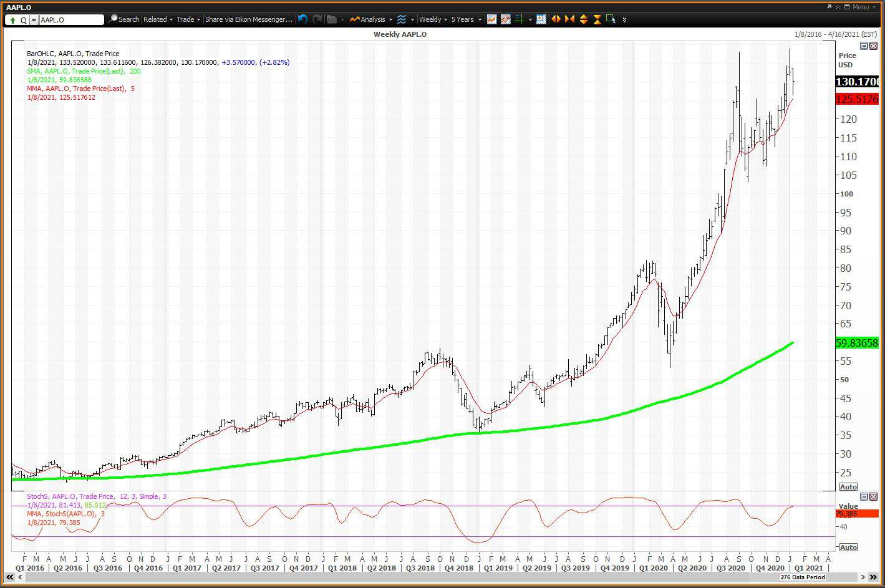
Task: Expand the crosshair options dropdown arrow
Action: (x=530, y=20)
